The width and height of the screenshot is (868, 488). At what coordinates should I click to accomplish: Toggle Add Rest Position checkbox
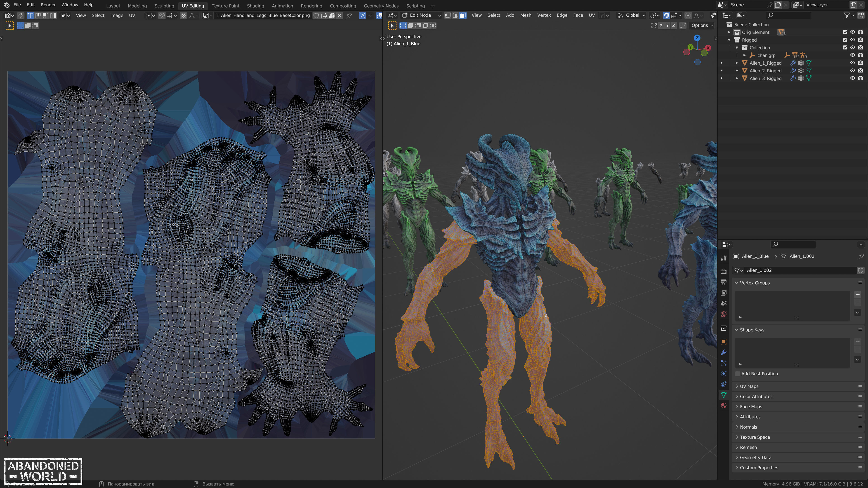click(738, 374)
